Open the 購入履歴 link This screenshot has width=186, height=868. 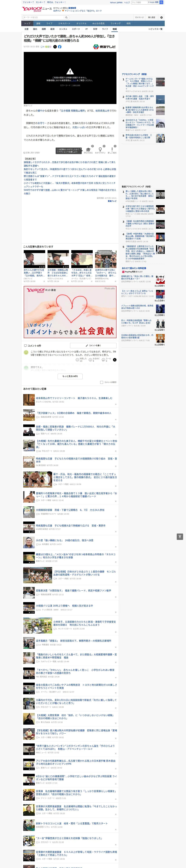pyautogui.click(x=152, y=18)
